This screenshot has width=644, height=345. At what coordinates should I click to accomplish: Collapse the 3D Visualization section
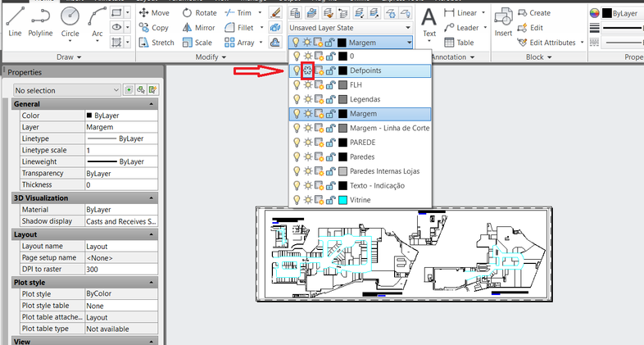[x=151, y=198]
